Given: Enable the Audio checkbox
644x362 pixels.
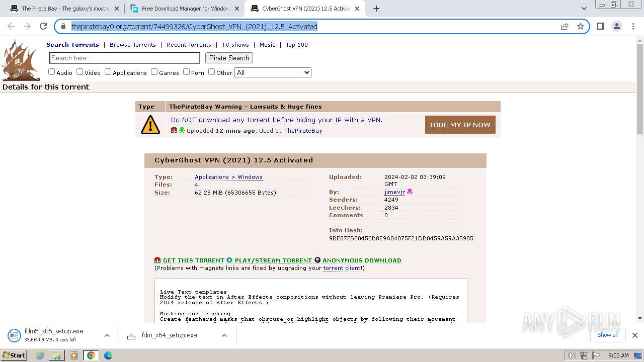Looking at the screenshot, I should (x=51, y=72).
